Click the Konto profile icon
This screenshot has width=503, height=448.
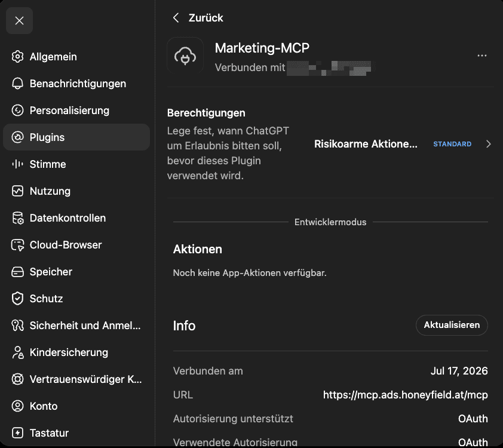18,406
